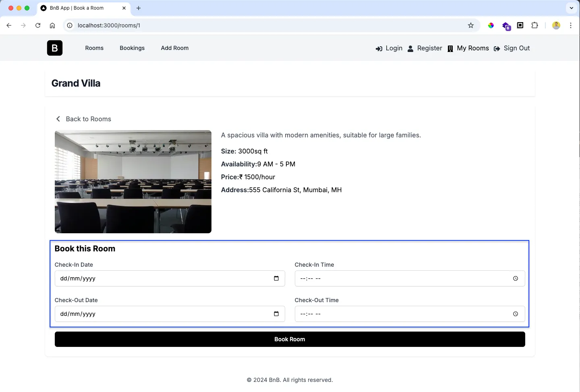Click the Grand Villa heading
The image size is (580, 392).
click(76, 83)
